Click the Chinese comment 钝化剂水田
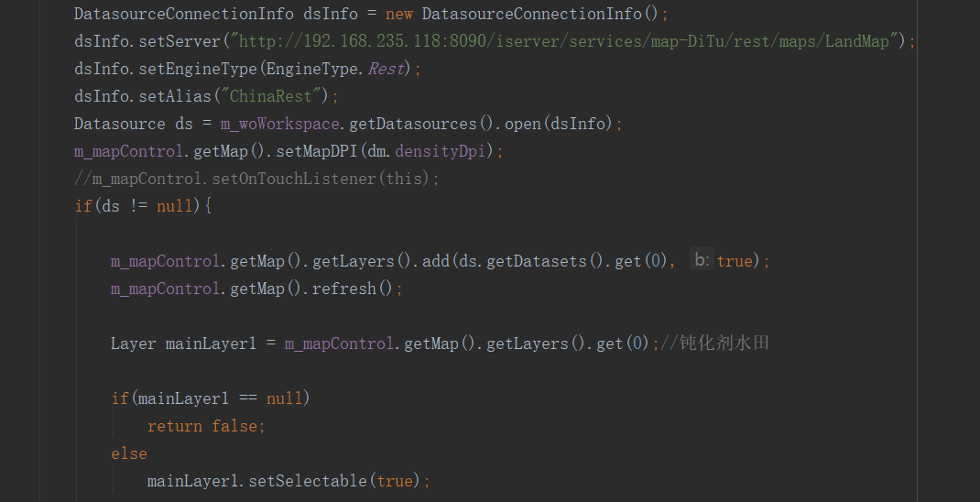This screenshot has height=502, width=980. click(724, 344)
